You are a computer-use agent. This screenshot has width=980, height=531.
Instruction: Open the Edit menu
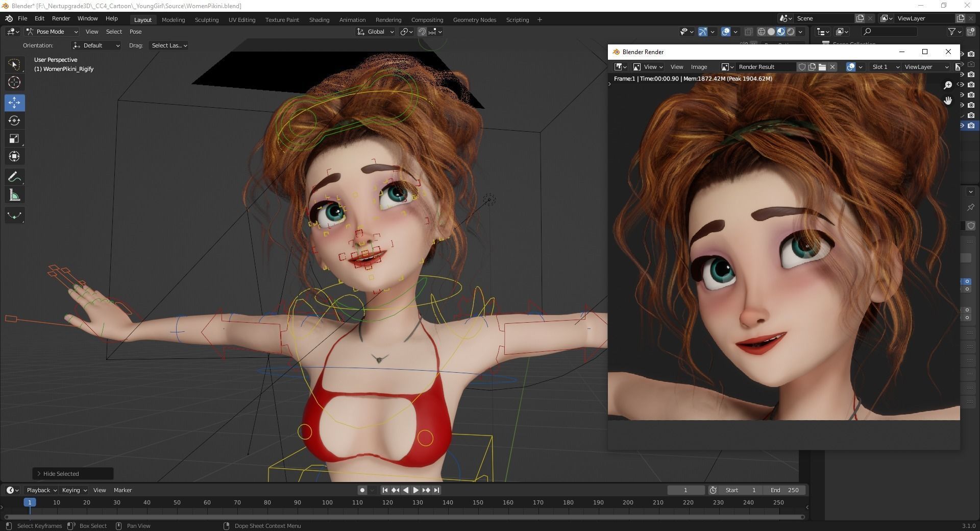tap(39, 18)
